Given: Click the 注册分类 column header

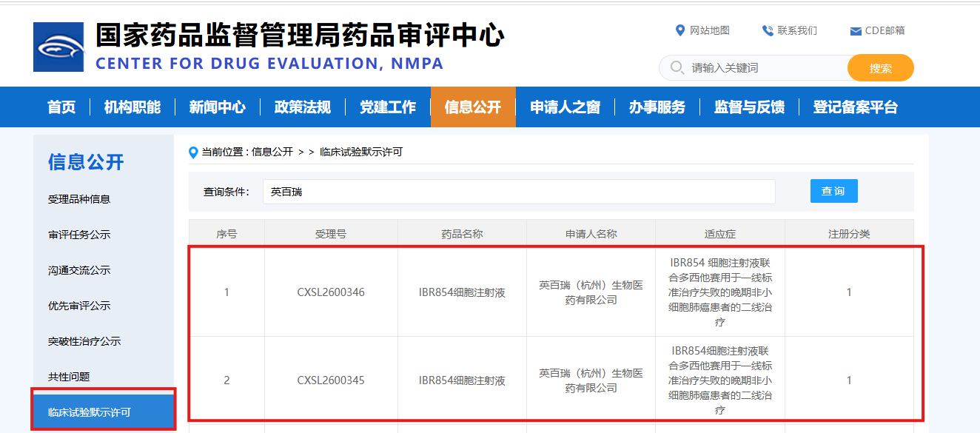Looking at the screenshot, I should pos(849,234).
